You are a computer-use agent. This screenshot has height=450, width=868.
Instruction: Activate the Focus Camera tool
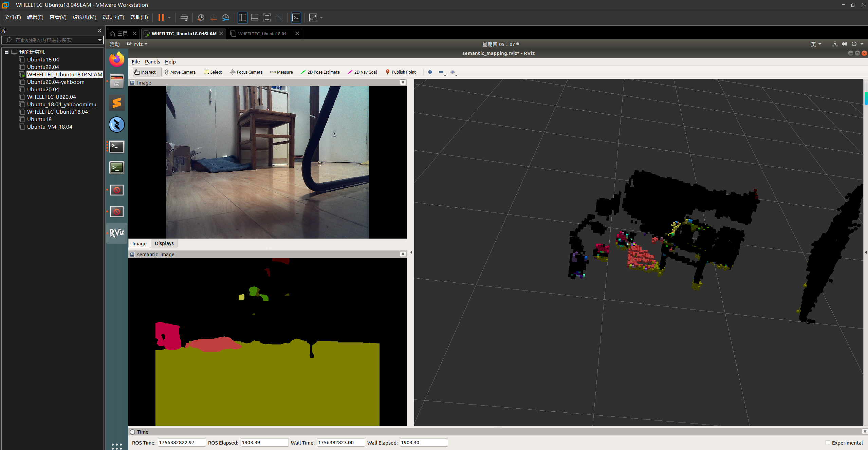[246, 72]
